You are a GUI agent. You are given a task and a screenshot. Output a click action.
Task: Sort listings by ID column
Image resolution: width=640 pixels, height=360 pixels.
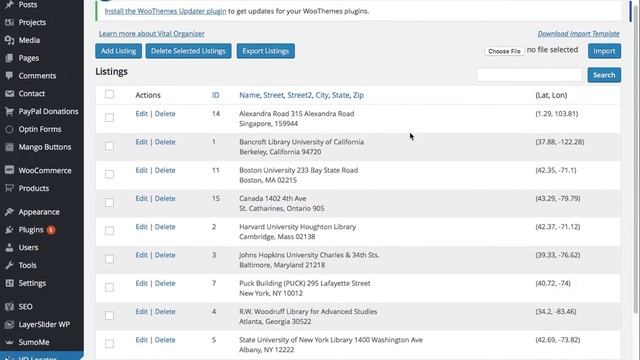click(216, 95)
